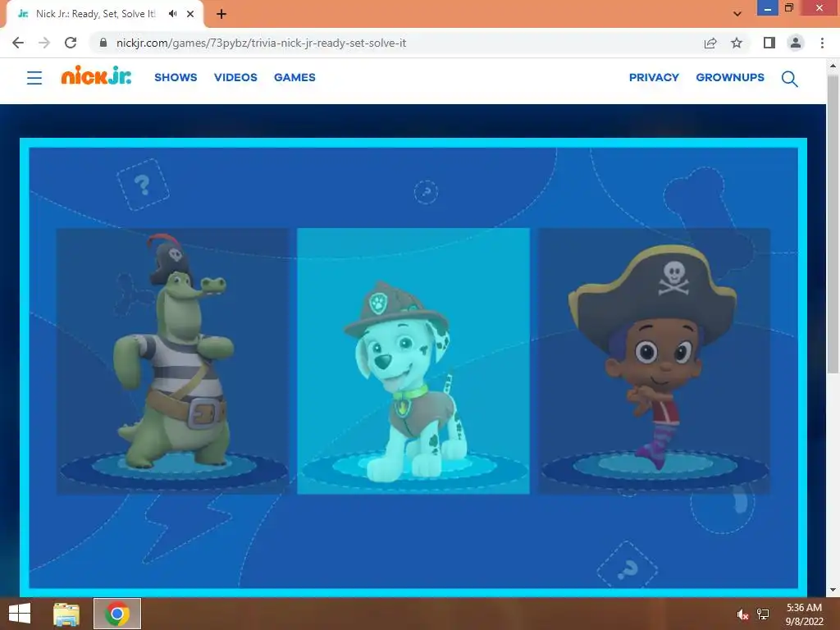Open the browser side panel icon
Viewport: 840px width, 630px height.
769,43
